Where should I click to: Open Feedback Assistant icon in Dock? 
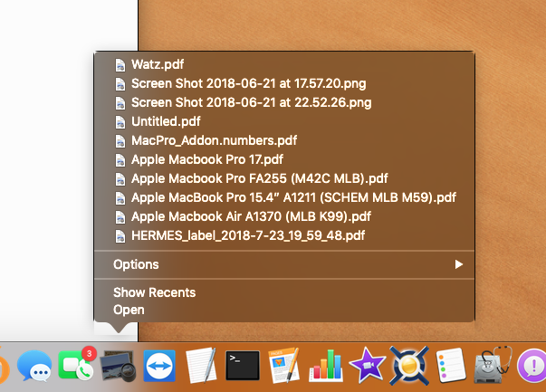tap(532, 366)
